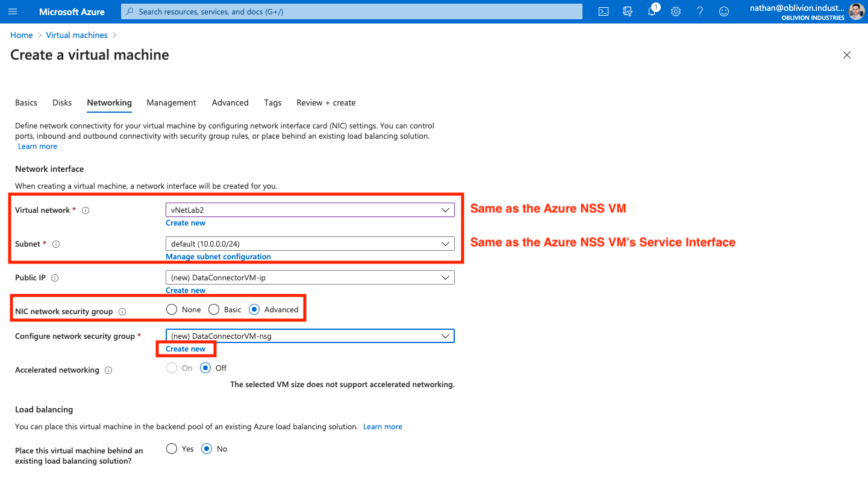Viewport: 868px width, 495px height.
Task: Switch to the Management tab
Action: pyautogui.click(x=171, y=102)
